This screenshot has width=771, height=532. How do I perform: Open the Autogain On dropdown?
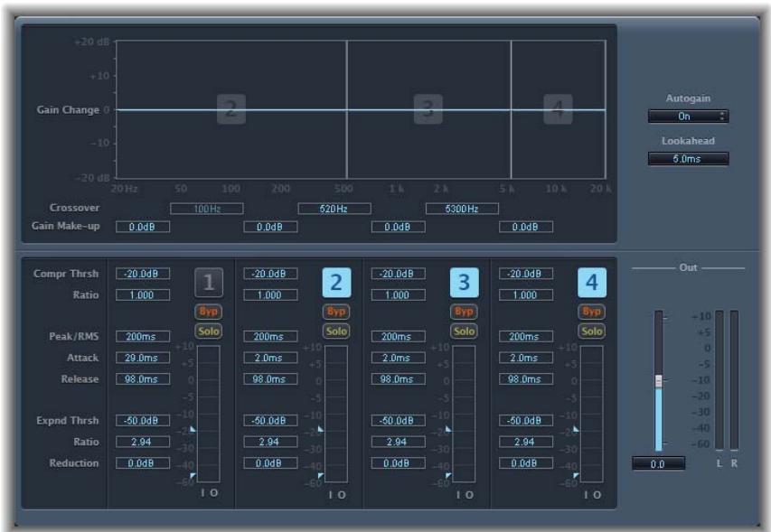point(688,117)
